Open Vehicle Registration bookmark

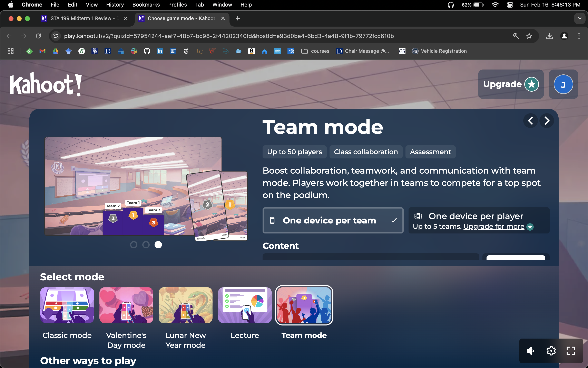439,51
